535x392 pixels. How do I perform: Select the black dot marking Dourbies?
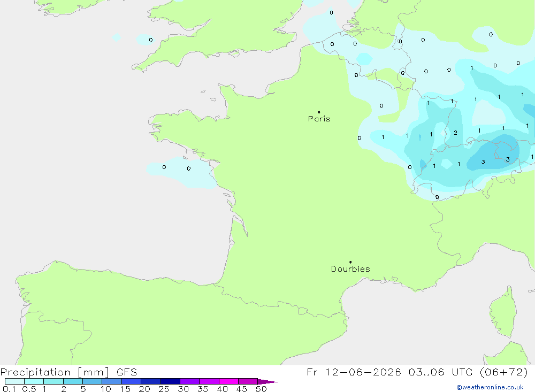click(x=350, y=262)
